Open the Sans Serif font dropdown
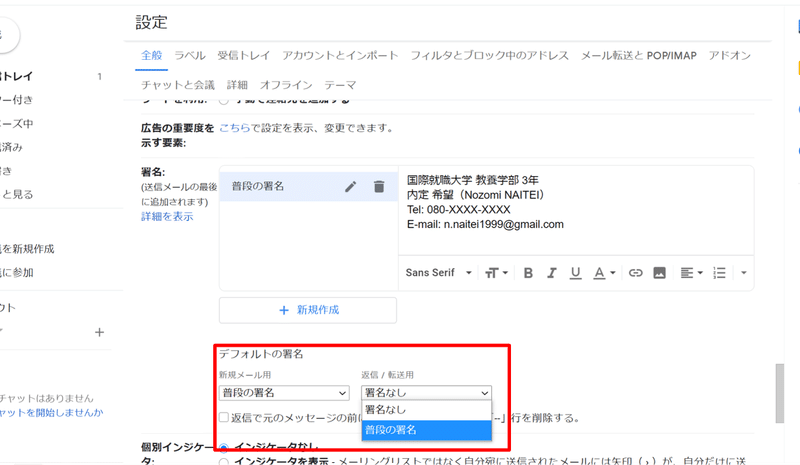Screen dimensions: 800x465 click(438, 273)
